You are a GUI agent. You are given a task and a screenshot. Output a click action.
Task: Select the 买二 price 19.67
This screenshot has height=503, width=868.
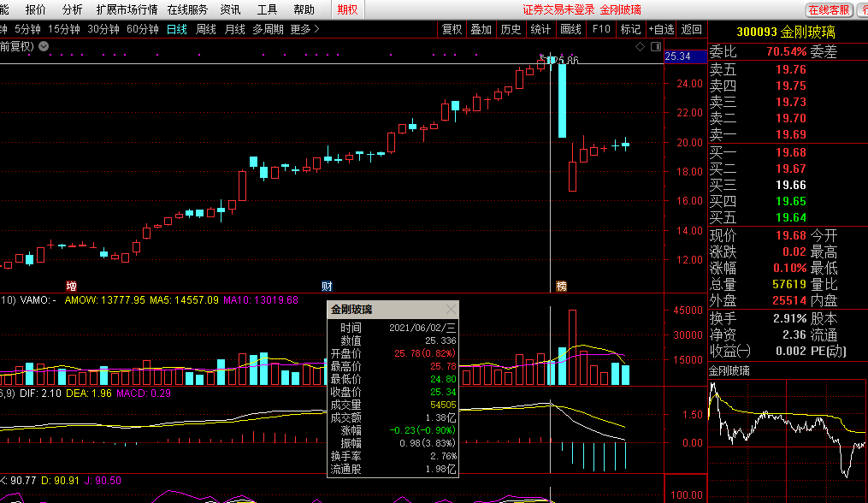coord(790,169)
